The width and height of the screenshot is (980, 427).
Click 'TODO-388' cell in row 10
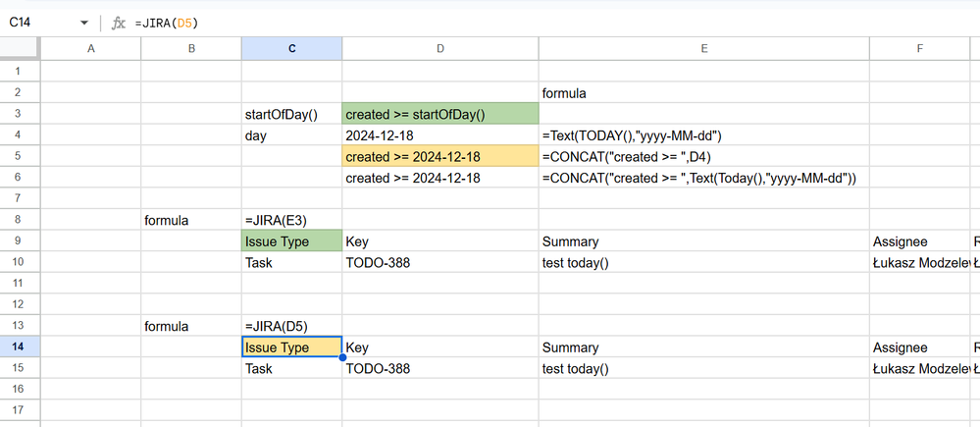coord(440,262)
